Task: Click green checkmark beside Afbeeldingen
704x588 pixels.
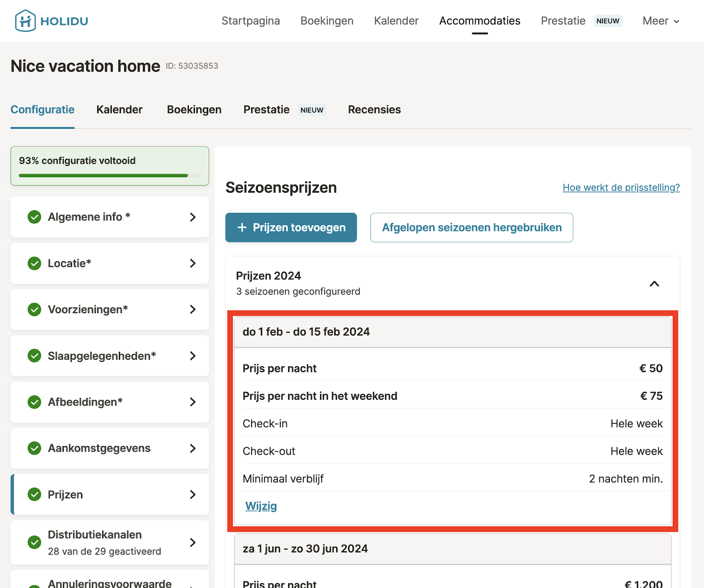Action: pos(34,402)
